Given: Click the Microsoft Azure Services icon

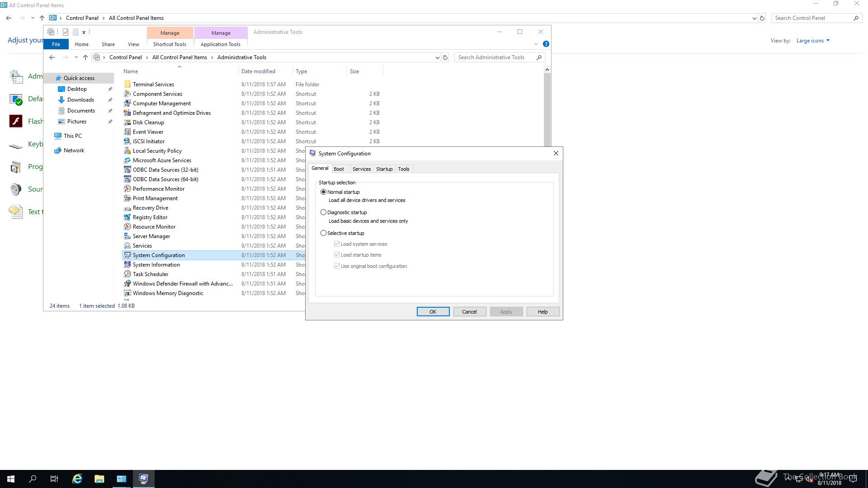Looking at the screenshot, I should click(x=127, y=160).
